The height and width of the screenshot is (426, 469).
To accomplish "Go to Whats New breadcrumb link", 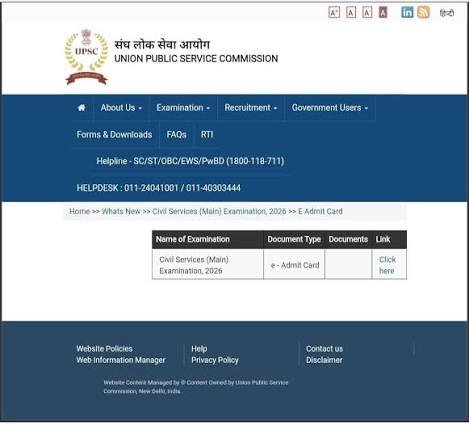I will tap(121, 211).
